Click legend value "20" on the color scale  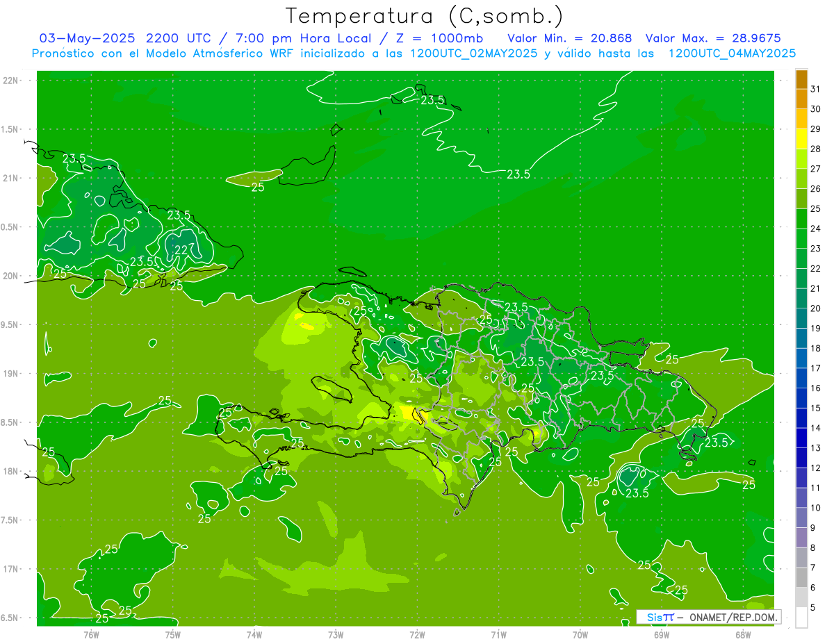coord(816,308)
